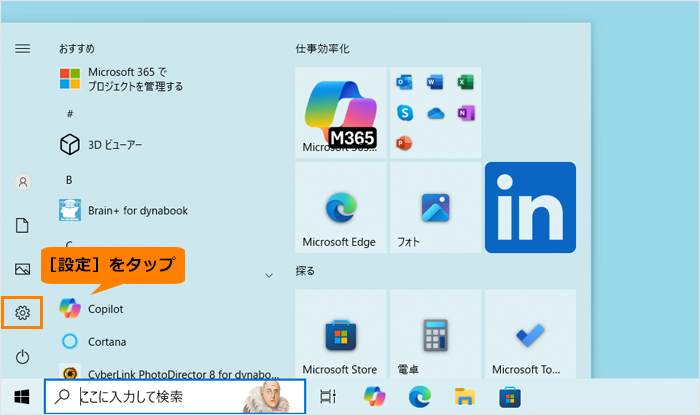Open the 電卓 calculator tile
Screen dimensions: 700x415
[435, 334]
